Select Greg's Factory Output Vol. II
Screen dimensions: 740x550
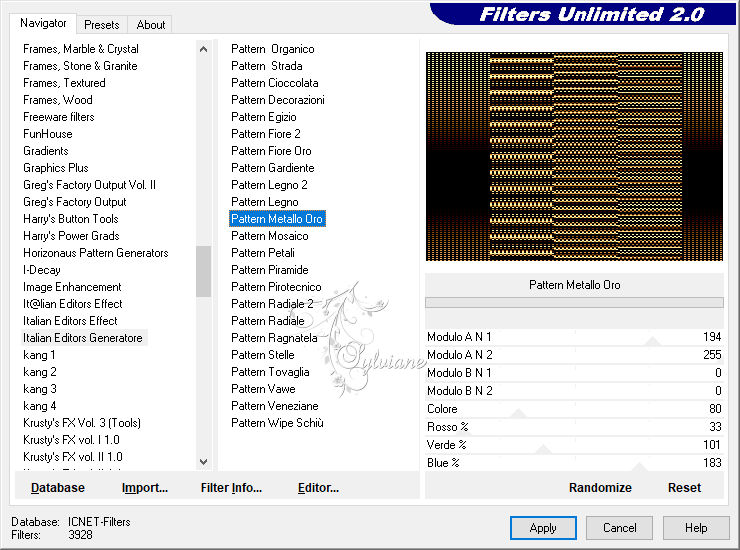[89, 185]
